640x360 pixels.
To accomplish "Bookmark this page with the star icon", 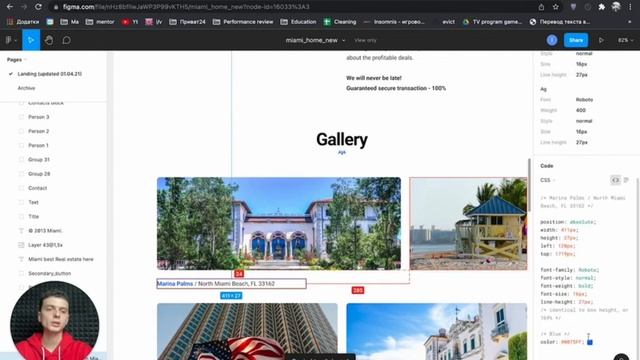I will (x=556, y=7).
